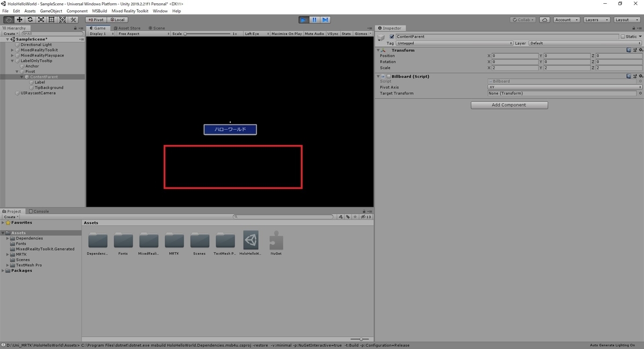This screenshot has width=644, height=349.
Task: Toggle the Stats overlay
Action: click(x=346, y=34)
